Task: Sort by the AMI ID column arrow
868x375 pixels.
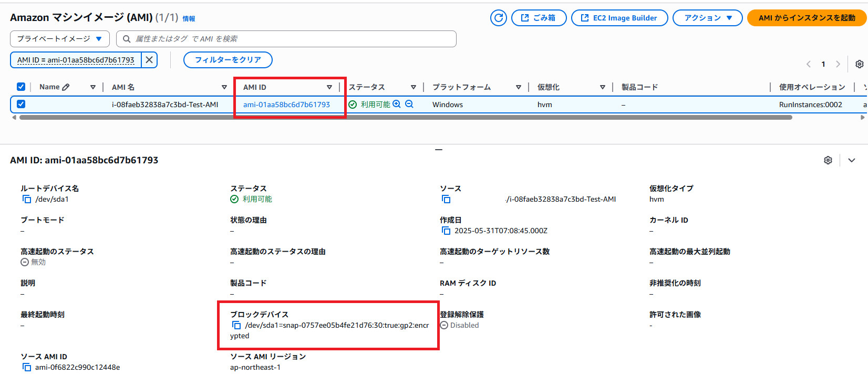Action: point(329,87)
